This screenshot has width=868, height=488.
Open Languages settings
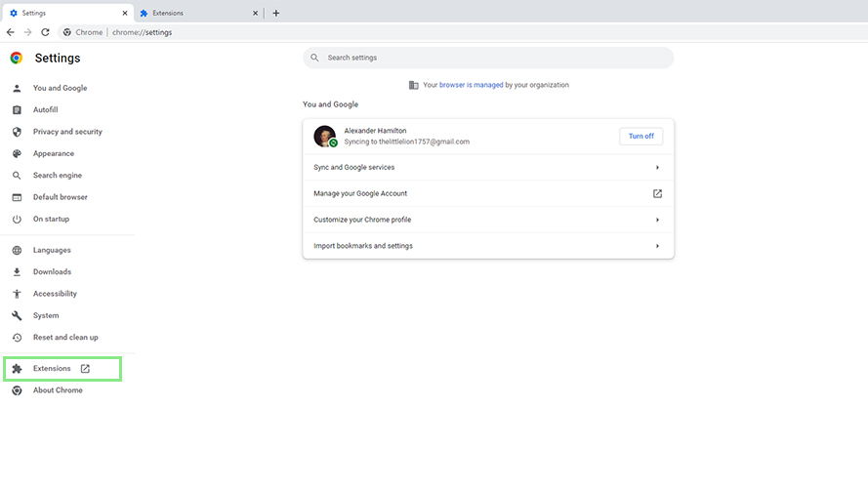52,250
